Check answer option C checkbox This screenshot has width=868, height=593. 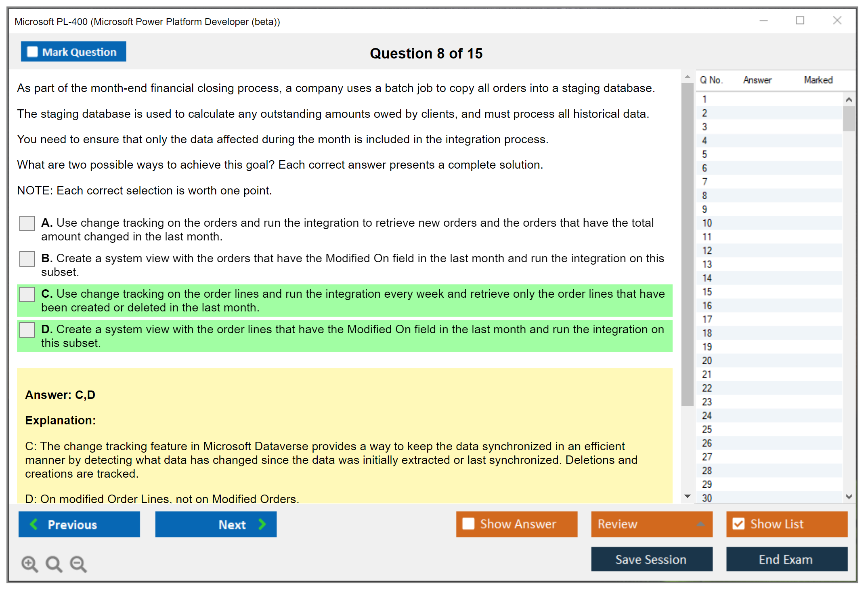tap(27, 294)
